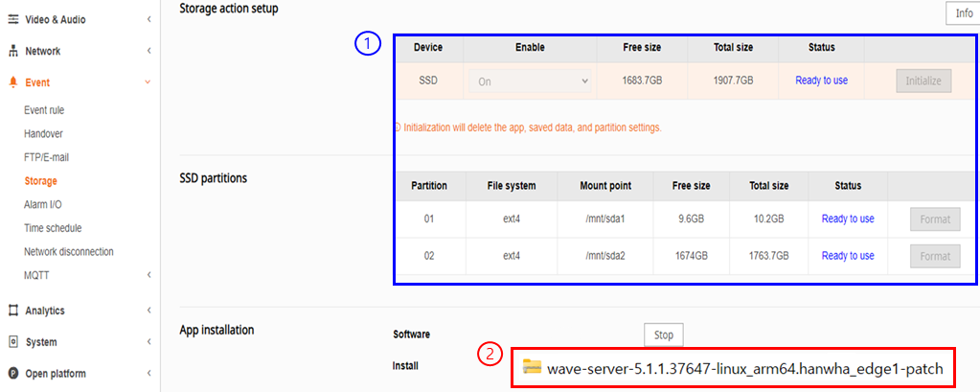This screenshot has width=980, height=392.
Task: Select Handover in the Event menu
Action: (43, 134)
